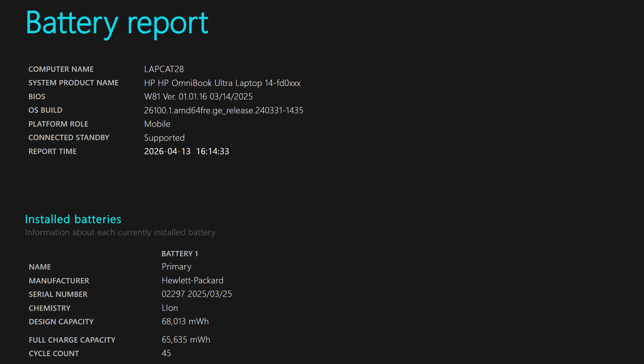The height and width of the screenshot is (364, 644).
Task: Select the full charge capacity 65,635 mWh
Action: click(x=186, y=340)
